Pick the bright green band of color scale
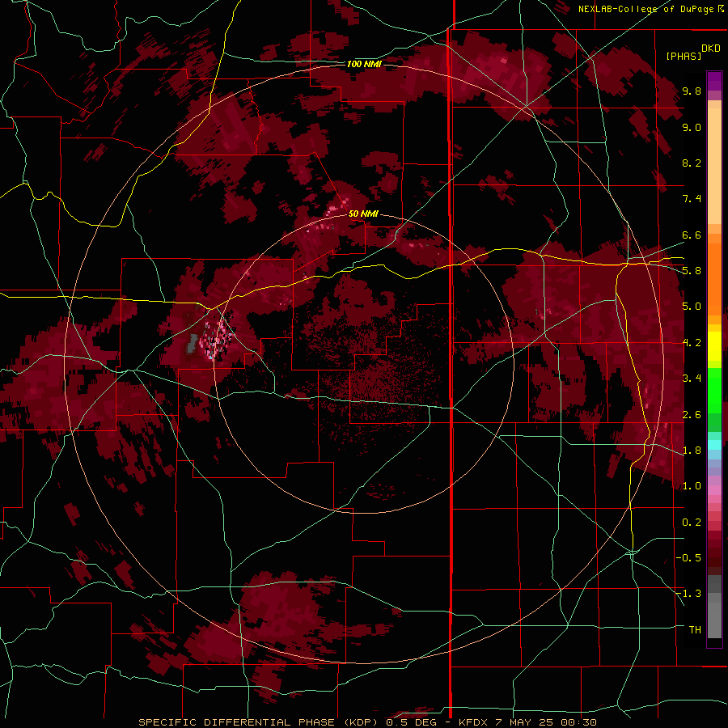 click(x=714, y=390)
